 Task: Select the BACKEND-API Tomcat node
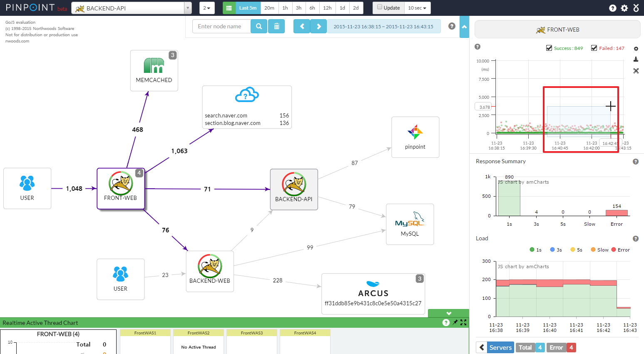pos(294,189)
